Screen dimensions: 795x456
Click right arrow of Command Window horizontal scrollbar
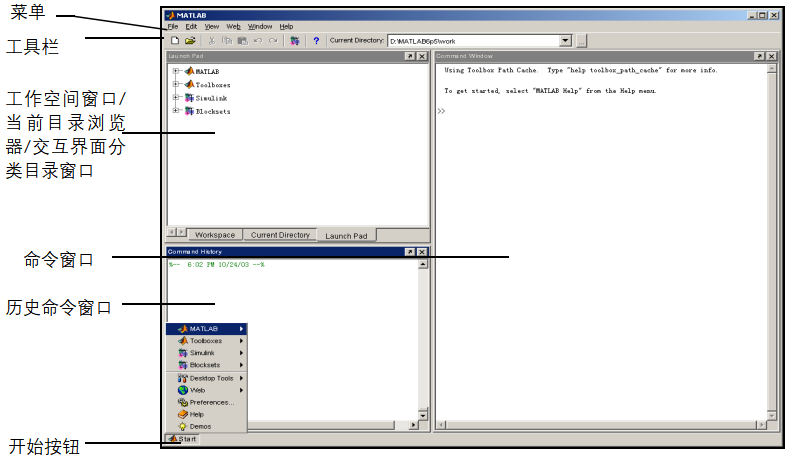[762, 425]
